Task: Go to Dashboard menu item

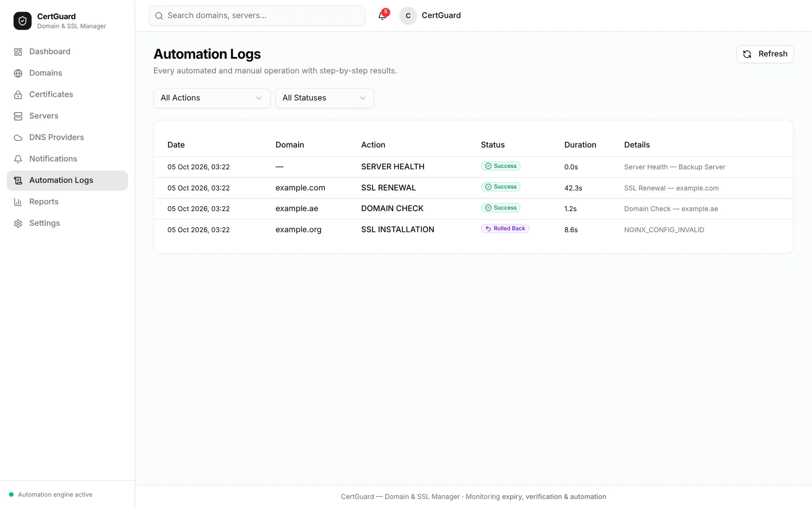Action: click(x=50, y=52)
